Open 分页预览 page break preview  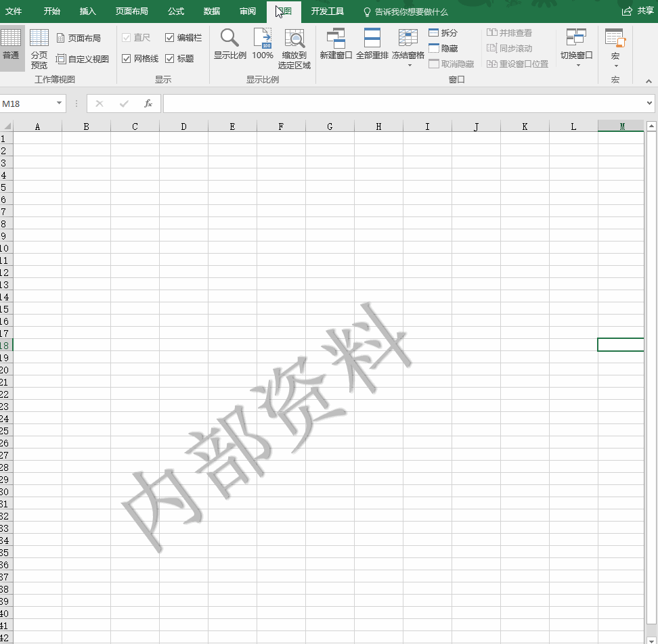39,39
